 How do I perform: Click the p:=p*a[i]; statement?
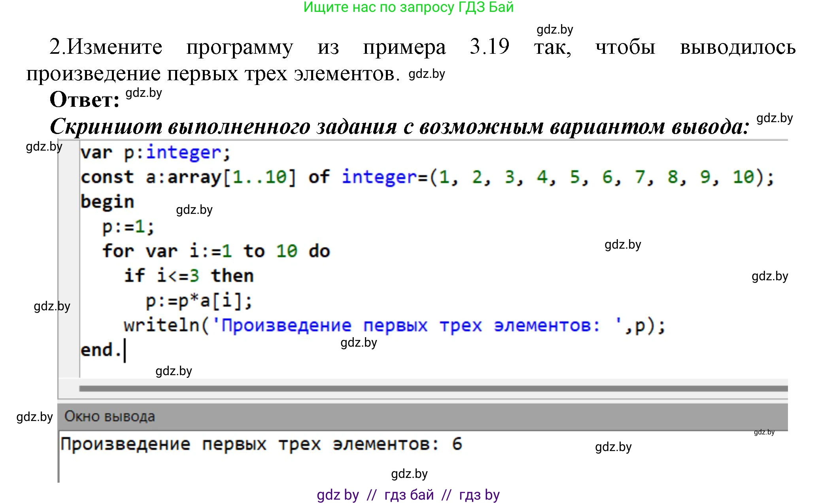198,300
